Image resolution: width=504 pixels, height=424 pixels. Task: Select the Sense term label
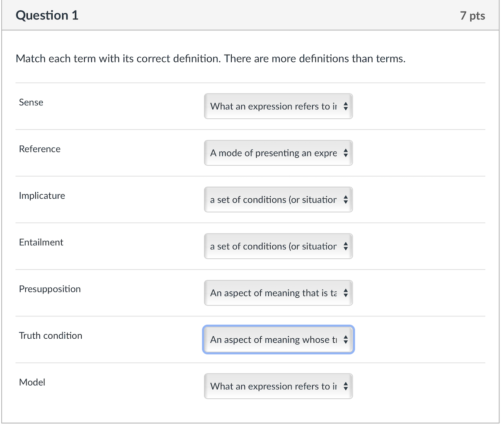[31, 102]
